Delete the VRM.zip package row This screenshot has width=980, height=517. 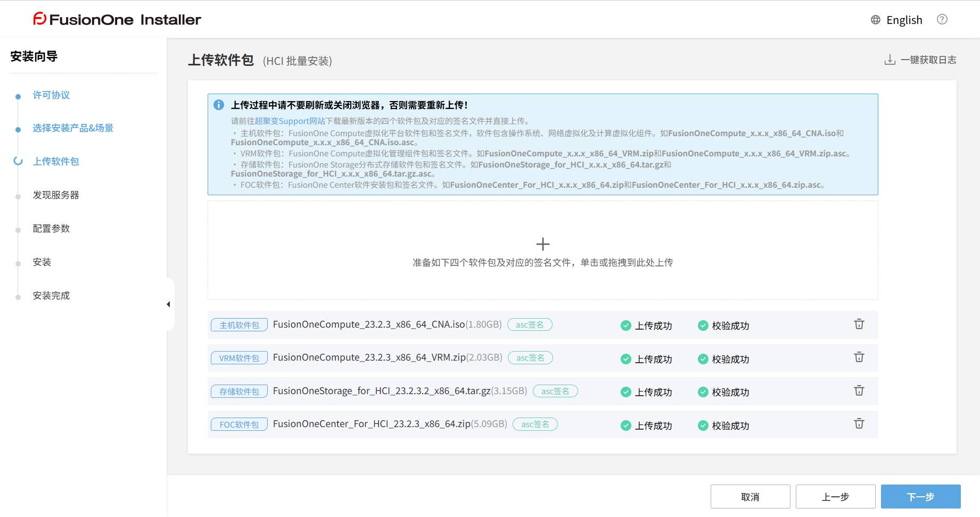(859, 357)
